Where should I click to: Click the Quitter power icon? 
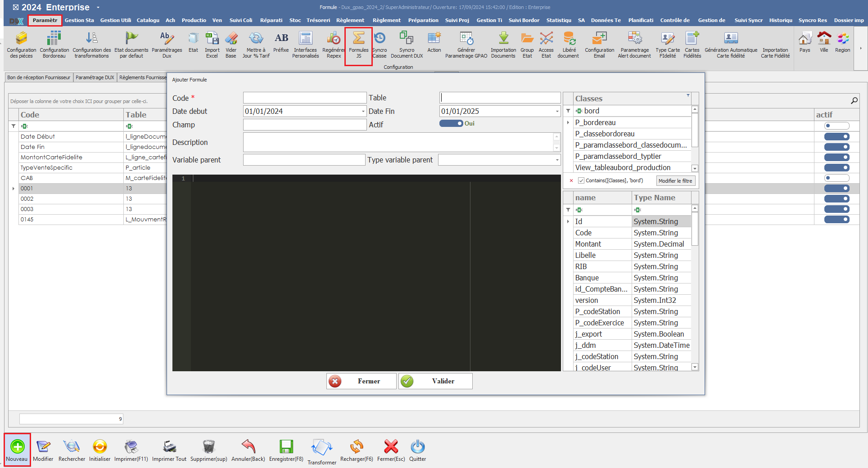tap(417, 450)
